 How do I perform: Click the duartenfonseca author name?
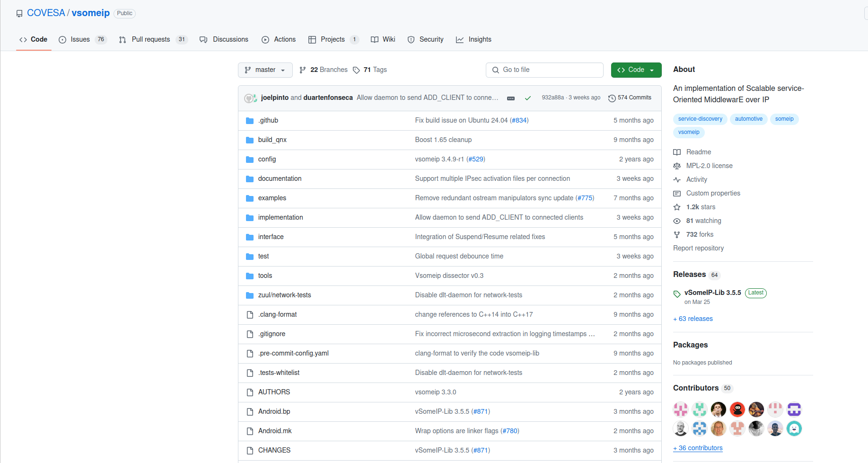(x=328, y=98)
